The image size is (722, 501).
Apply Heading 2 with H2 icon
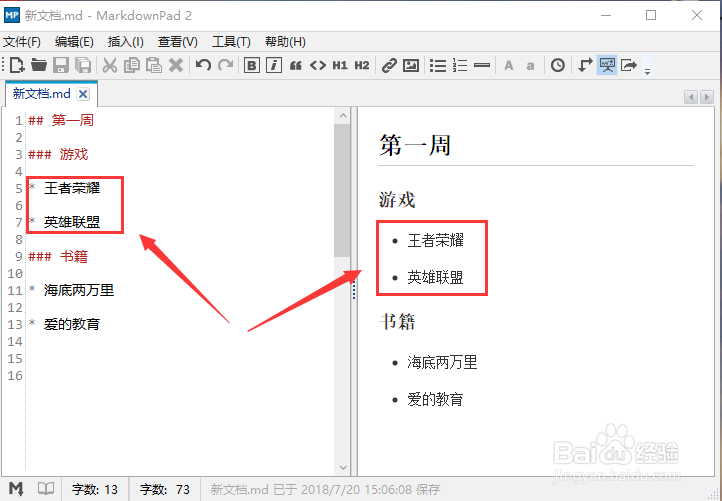362,65
